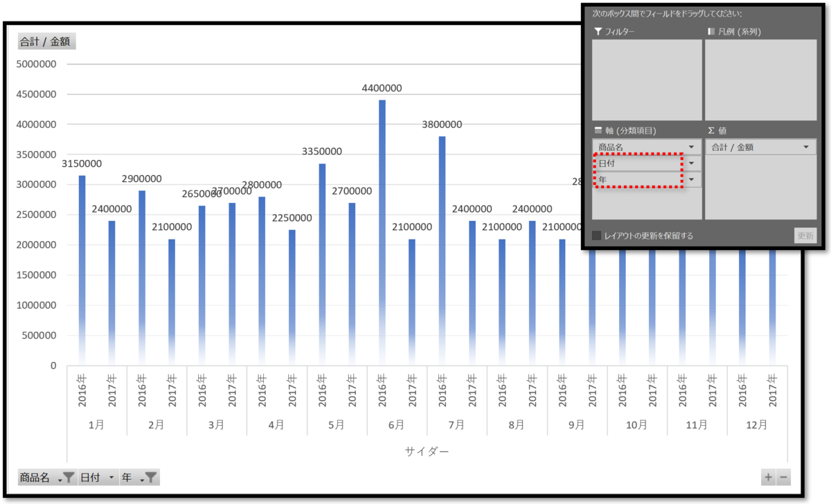Expand entire field with plus button
Screen dimensions: 831x504
(768, 477)
